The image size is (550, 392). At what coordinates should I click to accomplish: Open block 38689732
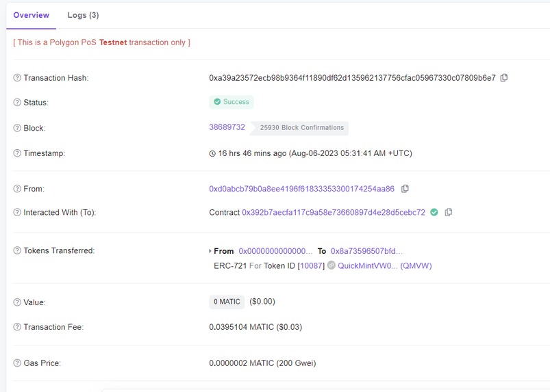(227, 127)
